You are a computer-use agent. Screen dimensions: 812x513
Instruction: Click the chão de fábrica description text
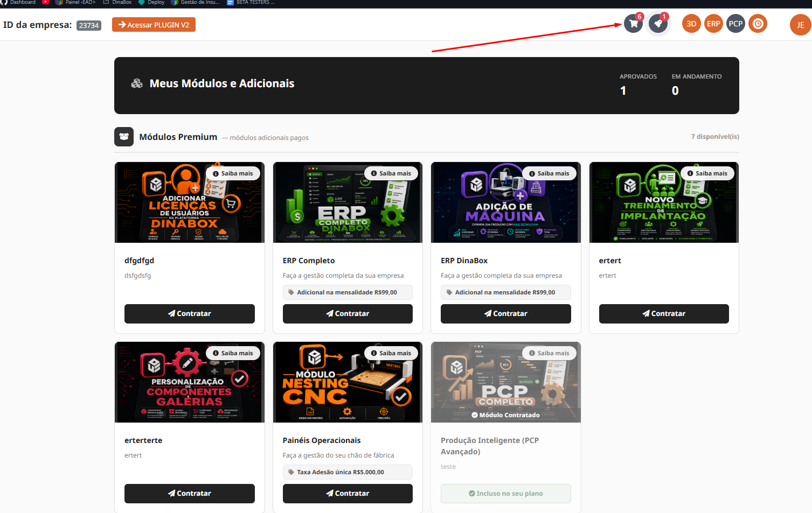coord(338,455)
